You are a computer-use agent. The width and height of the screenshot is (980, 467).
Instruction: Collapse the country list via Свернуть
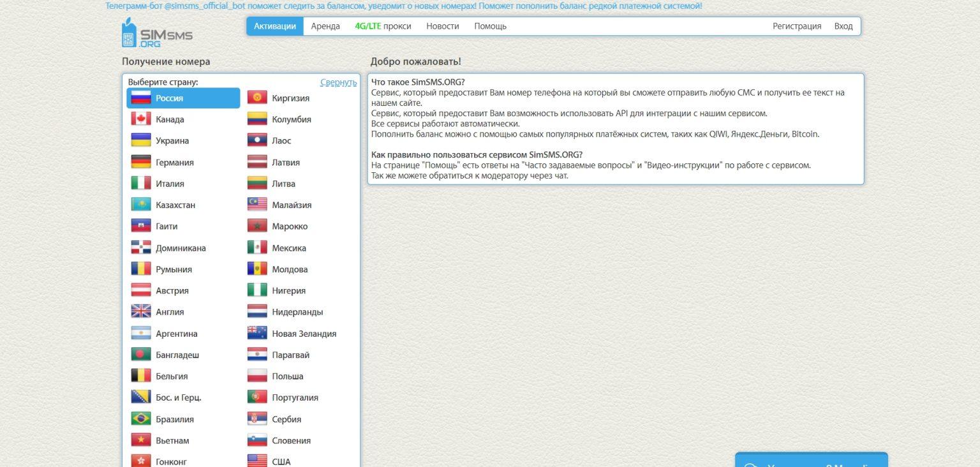(x=339, y=82)
